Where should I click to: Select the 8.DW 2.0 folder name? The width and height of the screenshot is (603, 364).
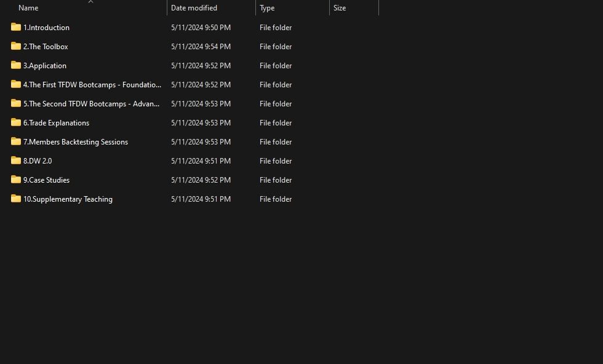pyautogui.click(x=38, y=160)
